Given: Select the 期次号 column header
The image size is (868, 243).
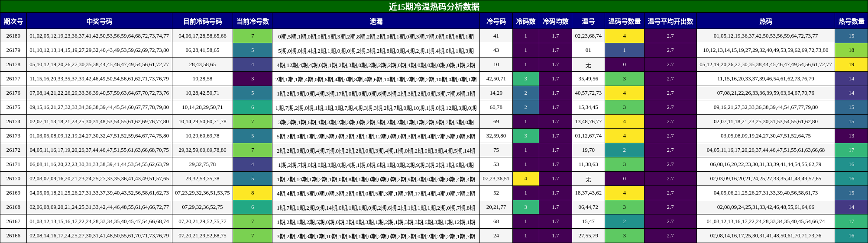Looking at the screenshot, I should point(13,21).
